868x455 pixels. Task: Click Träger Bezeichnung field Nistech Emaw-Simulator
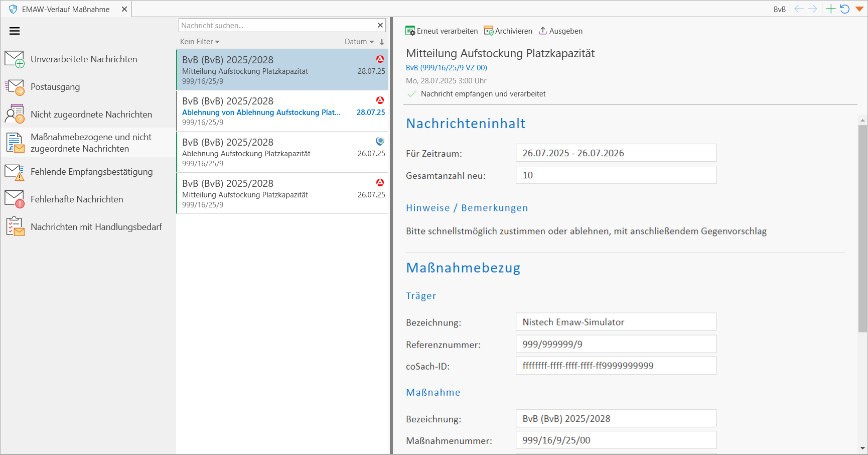pyautogui.click(x=616, y=322)
